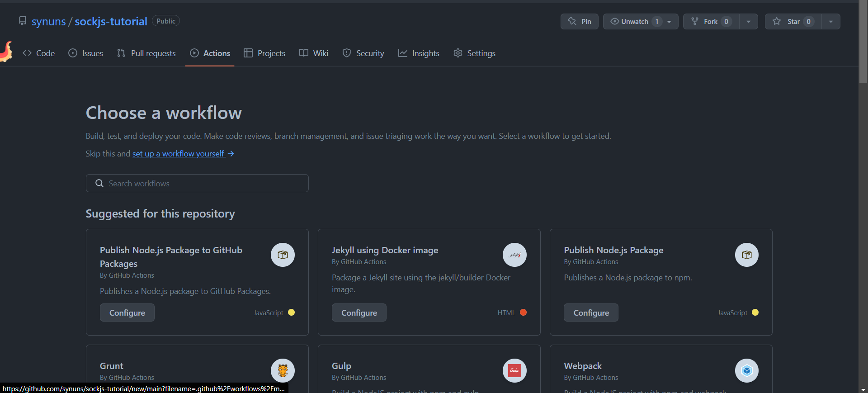Open the Projects tab

pos(264,53)
